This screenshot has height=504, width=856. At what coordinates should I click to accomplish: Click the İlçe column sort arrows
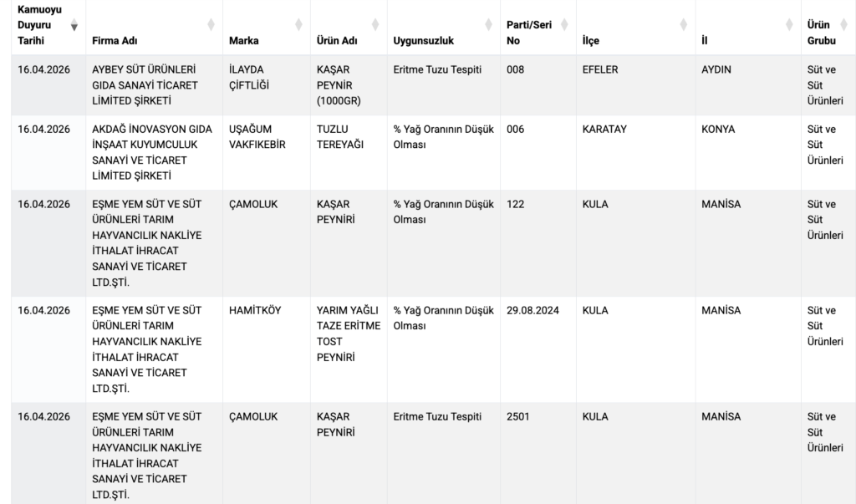[x=685, y=26]
